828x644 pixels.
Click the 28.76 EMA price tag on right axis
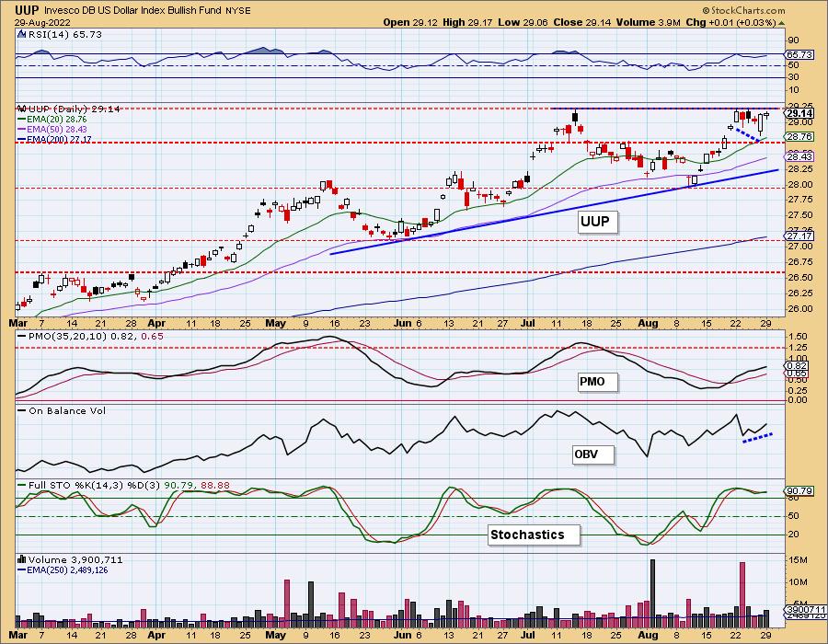[x=799, y=137]
